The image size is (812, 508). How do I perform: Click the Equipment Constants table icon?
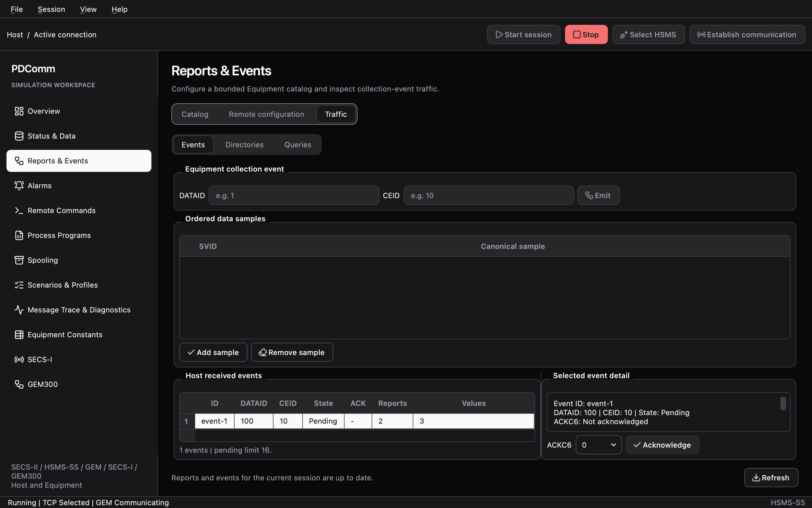click(x=19, y=335)
